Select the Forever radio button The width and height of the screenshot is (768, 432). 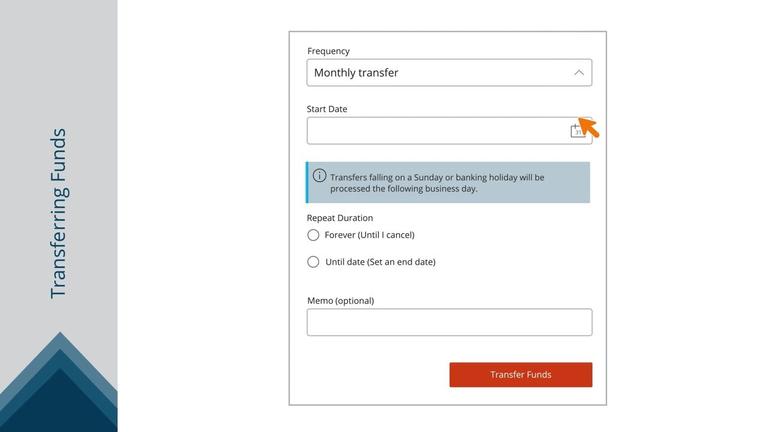pos(313,235)
